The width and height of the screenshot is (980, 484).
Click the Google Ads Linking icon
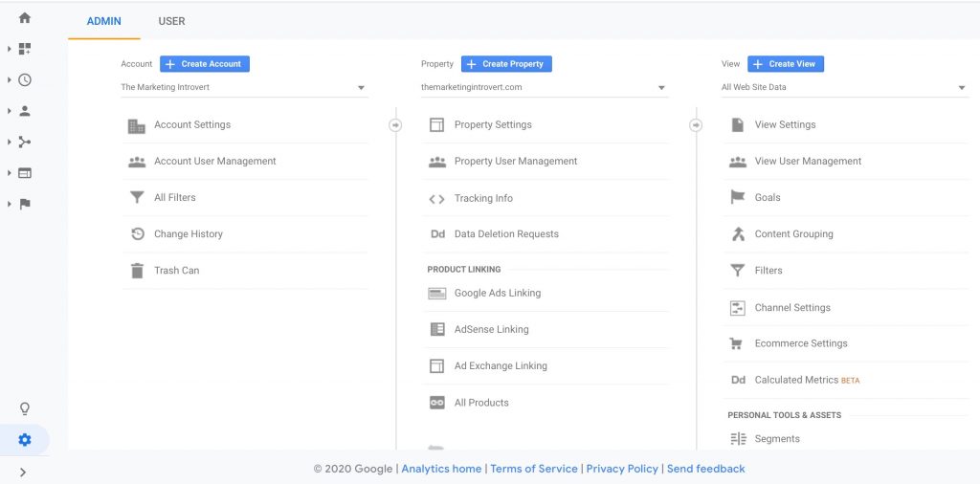436,294
